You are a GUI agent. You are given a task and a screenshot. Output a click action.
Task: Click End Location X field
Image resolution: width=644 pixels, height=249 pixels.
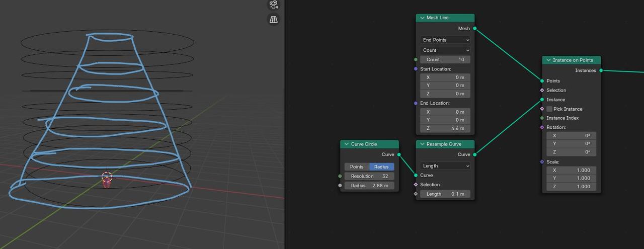[445, 112]
